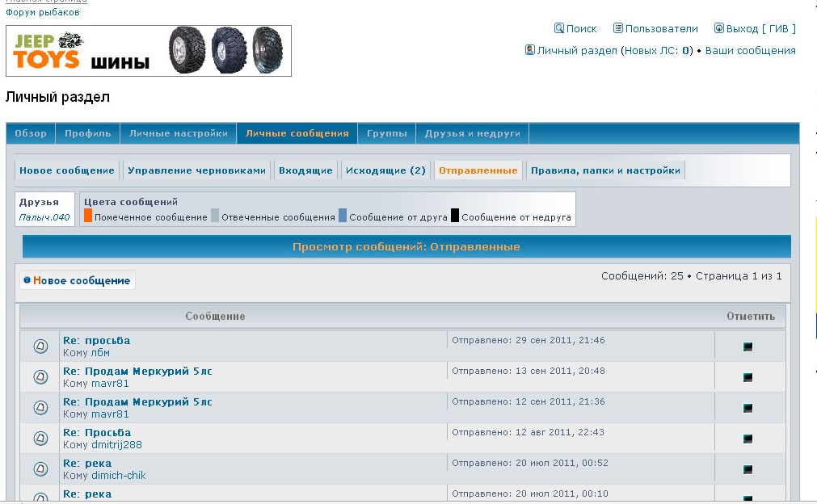
Task: Click the Users list icon
Action: (x=618, y=28)
